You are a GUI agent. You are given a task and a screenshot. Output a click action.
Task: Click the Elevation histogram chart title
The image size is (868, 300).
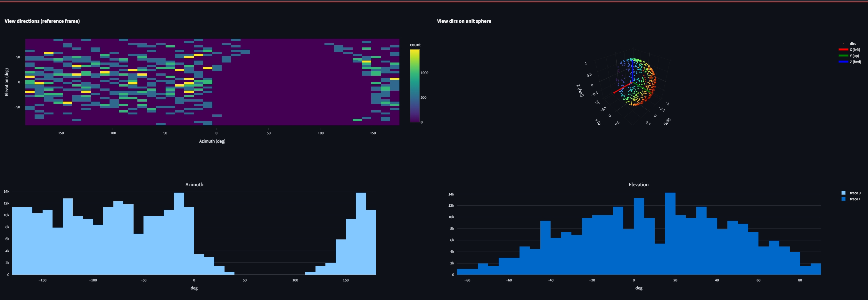tap(638, 184)
